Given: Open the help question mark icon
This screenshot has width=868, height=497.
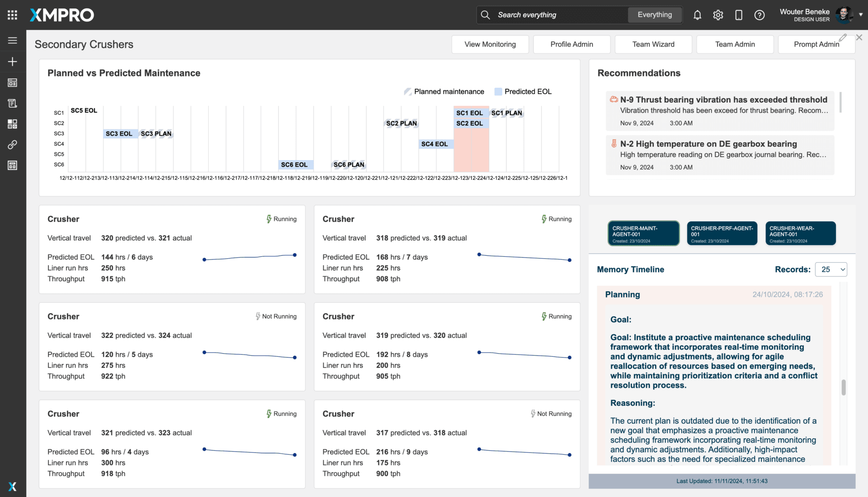Looking at the screenshot, I should tap(759, 15).
